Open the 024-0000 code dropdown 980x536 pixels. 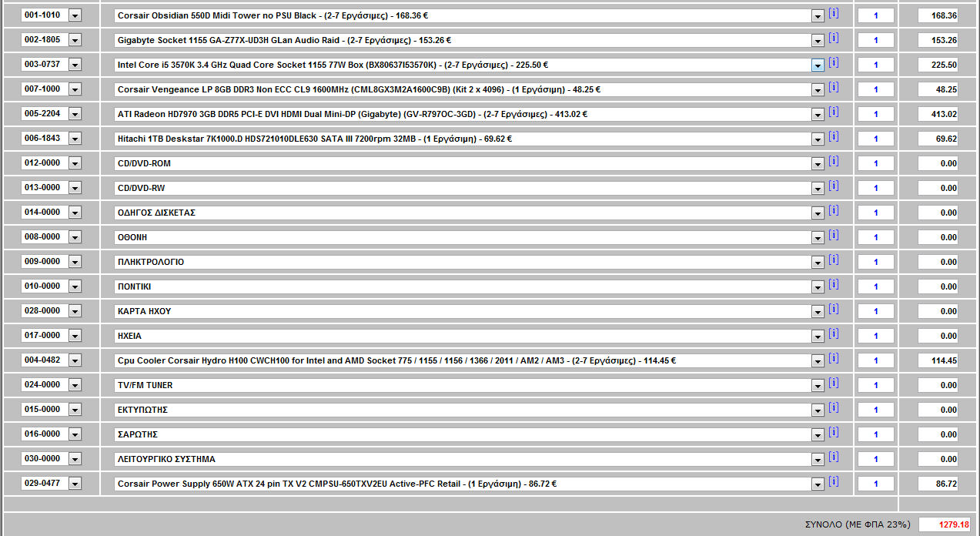(75, 385)
